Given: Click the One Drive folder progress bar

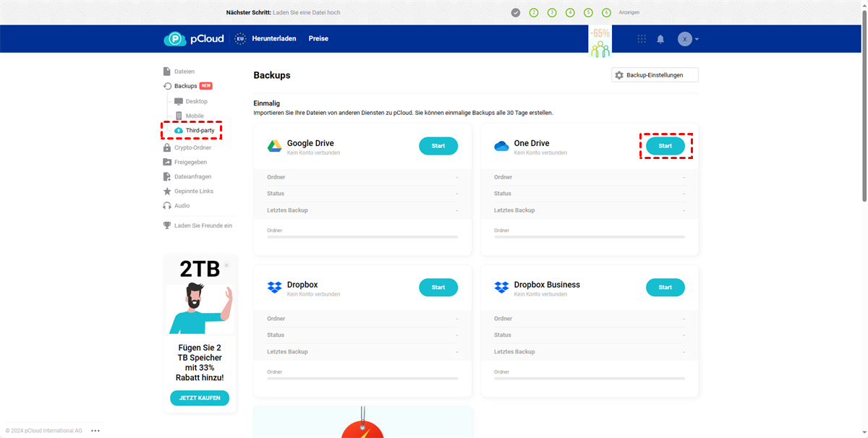Looking at the screenshot, I should pos(590,236).
